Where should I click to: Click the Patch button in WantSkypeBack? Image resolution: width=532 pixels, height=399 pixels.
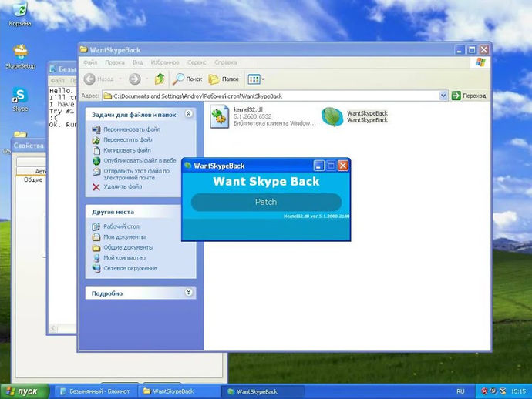(266, 202)
